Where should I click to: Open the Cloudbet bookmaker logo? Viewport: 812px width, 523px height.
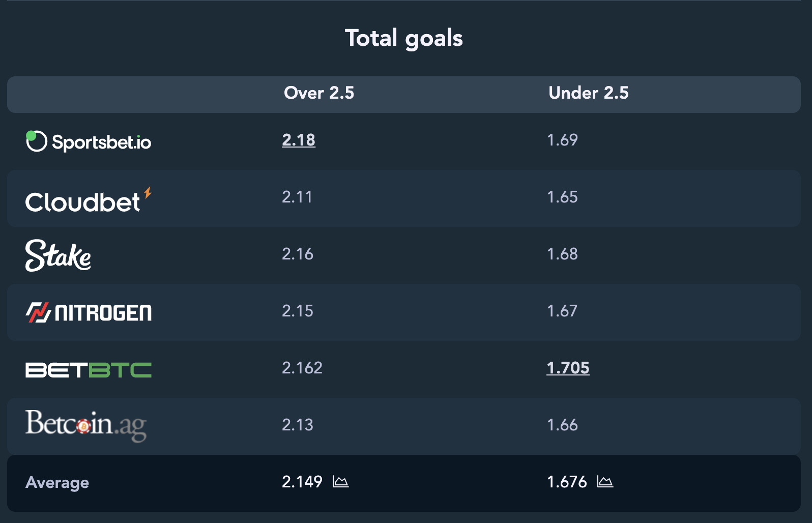(x=89, y=200)
